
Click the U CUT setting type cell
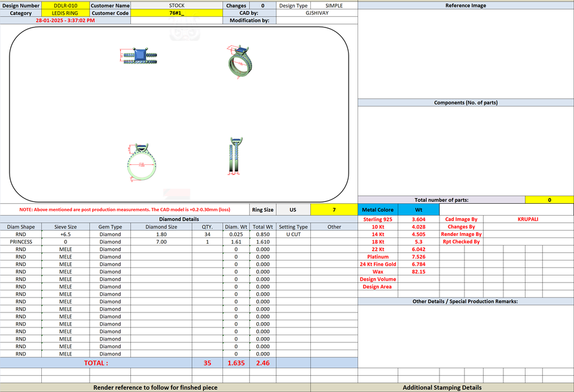coord(293,234)
